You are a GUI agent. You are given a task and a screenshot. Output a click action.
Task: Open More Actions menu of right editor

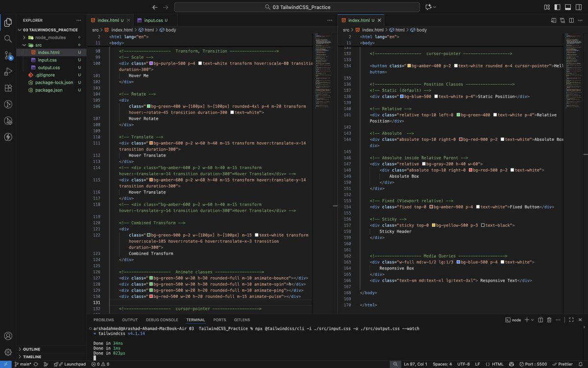(x=580, y=20)
